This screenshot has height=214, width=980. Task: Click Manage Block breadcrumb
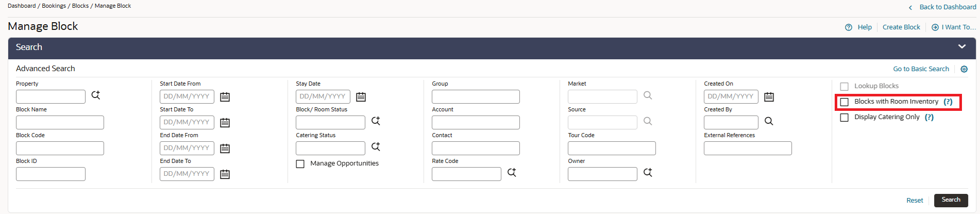click(113, 6)
